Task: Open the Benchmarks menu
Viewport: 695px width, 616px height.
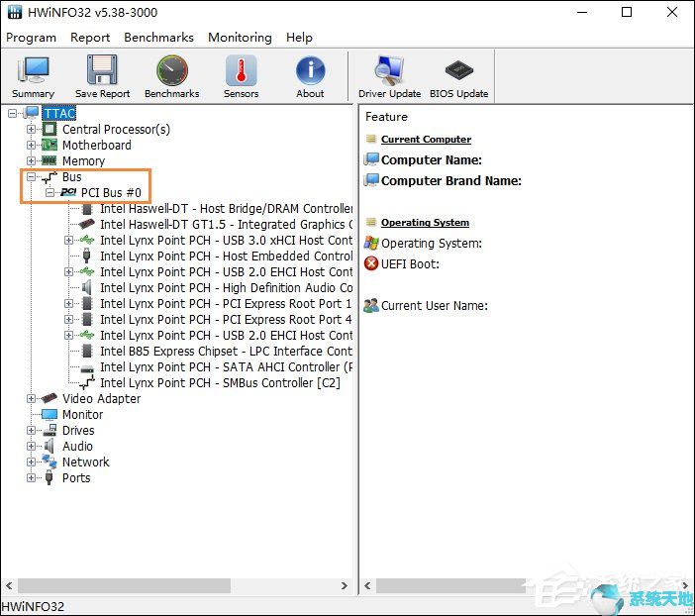Action: pos(158,38)
